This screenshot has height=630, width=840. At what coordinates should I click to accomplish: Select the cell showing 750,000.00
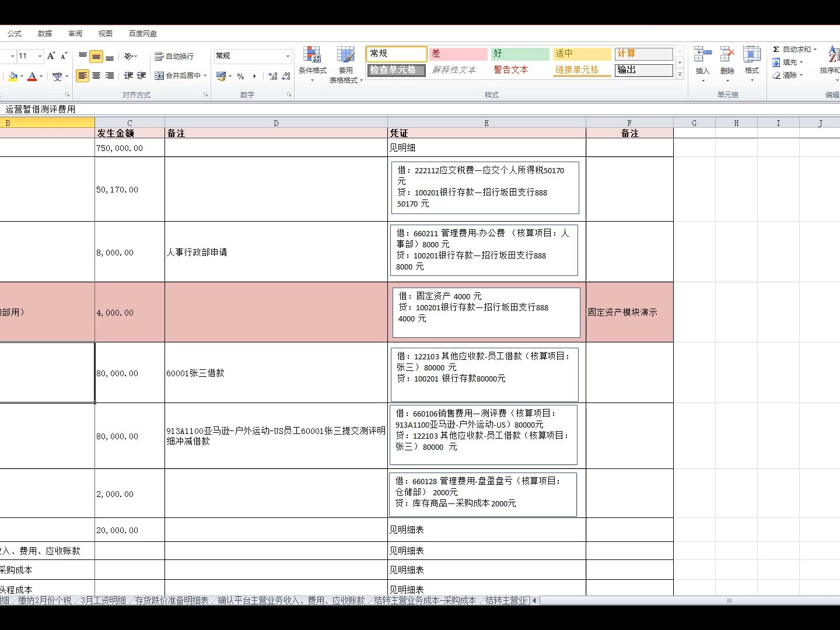(x=129, y=148)
